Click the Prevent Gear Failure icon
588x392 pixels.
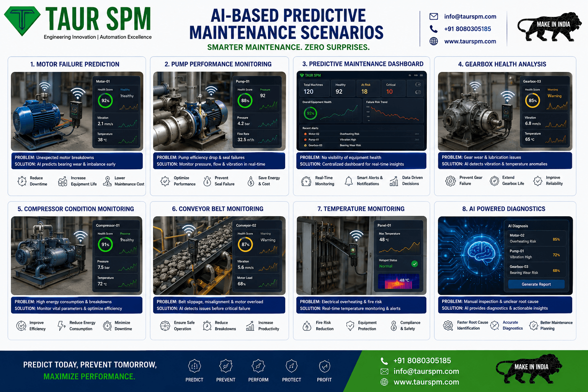[451, 181]
